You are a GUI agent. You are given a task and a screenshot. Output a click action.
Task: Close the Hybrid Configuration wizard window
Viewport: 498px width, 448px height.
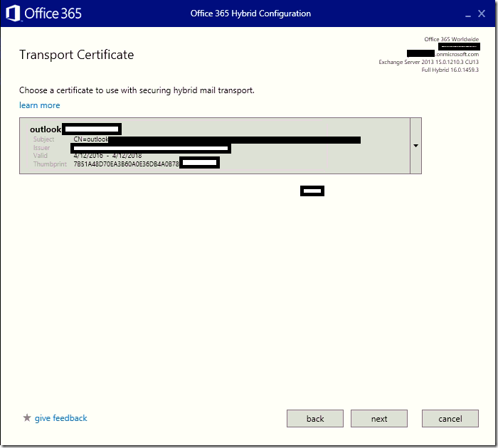click(482, 14)
